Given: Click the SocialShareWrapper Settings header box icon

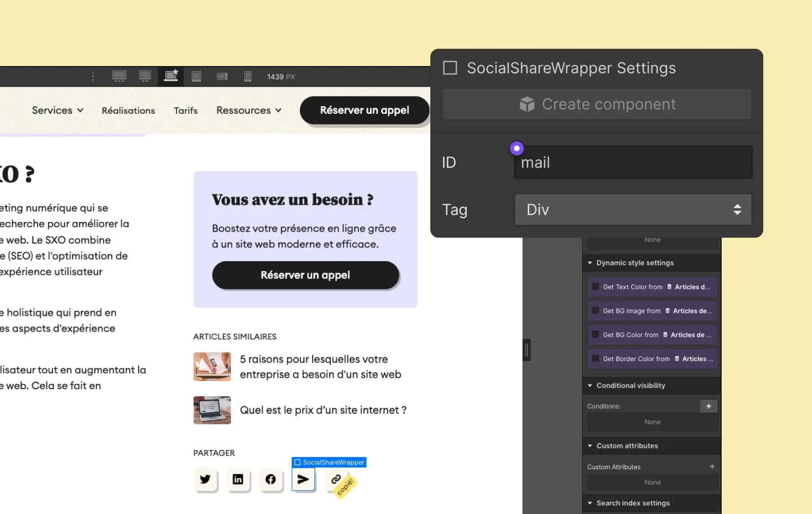Looking at the screenshot, I should [450, 68].
